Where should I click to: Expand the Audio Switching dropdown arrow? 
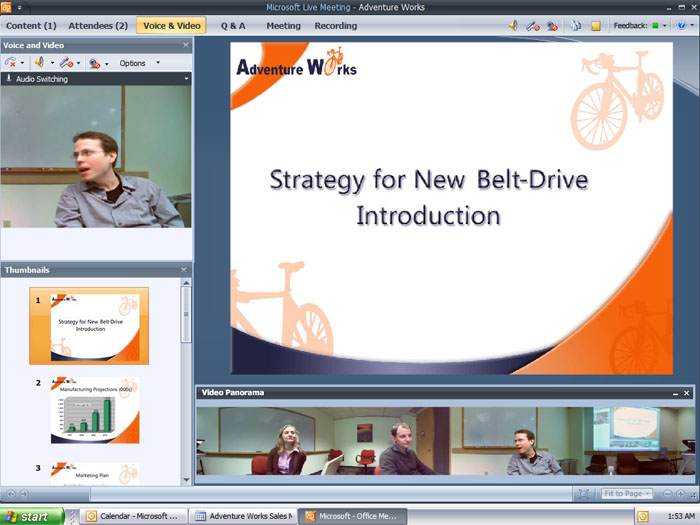(186, 79)
